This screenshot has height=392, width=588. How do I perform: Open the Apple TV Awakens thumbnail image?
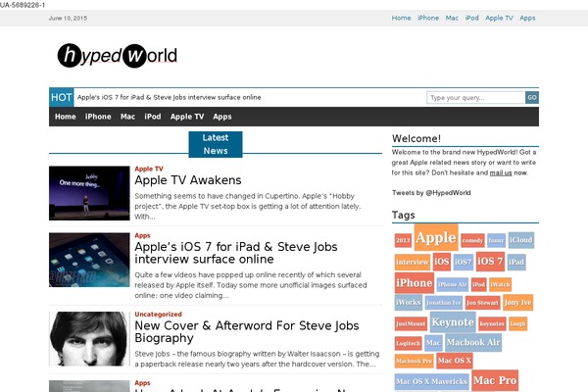(x=89, y=193)
